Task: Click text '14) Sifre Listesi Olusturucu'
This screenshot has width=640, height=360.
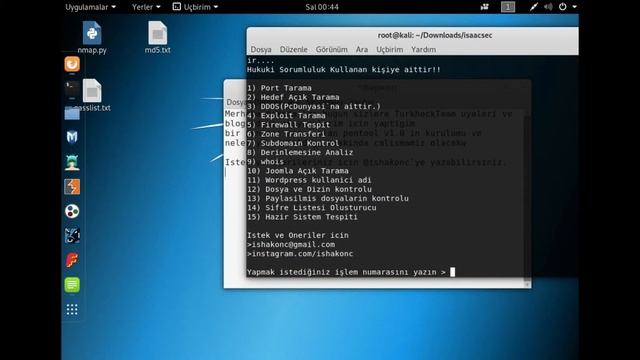Action: point(312,207)
